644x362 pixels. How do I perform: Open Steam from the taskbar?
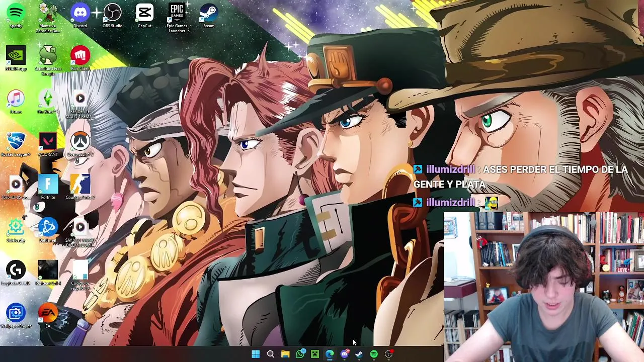pyautogui.click(x=359, y=354)
